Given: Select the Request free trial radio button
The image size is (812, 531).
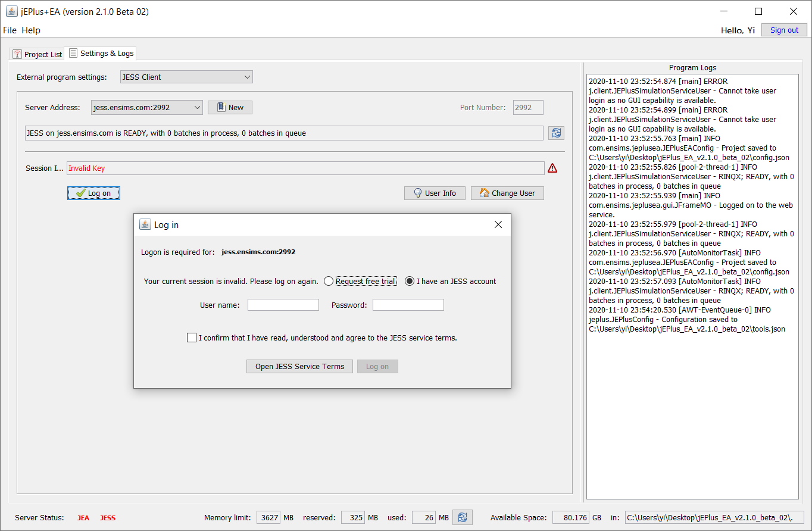Looking at the screenshot, I should tap(329, 281).
